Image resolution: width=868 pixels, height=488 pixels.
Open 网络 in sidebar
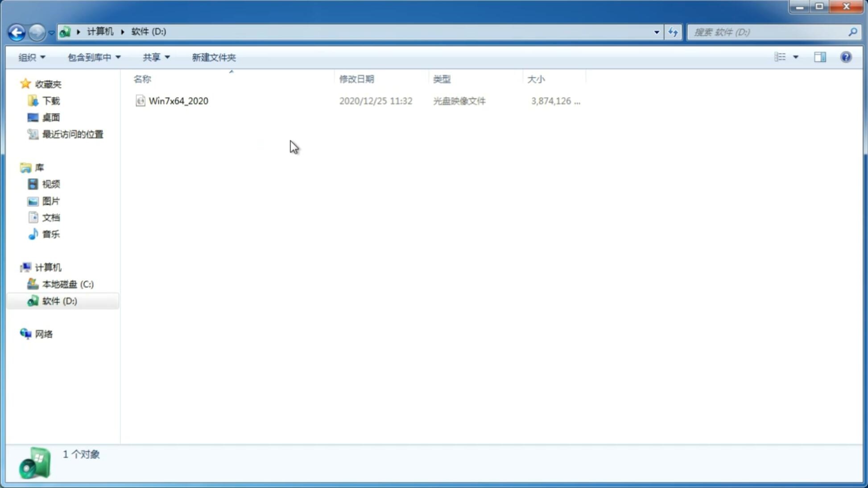pos(44,334)
